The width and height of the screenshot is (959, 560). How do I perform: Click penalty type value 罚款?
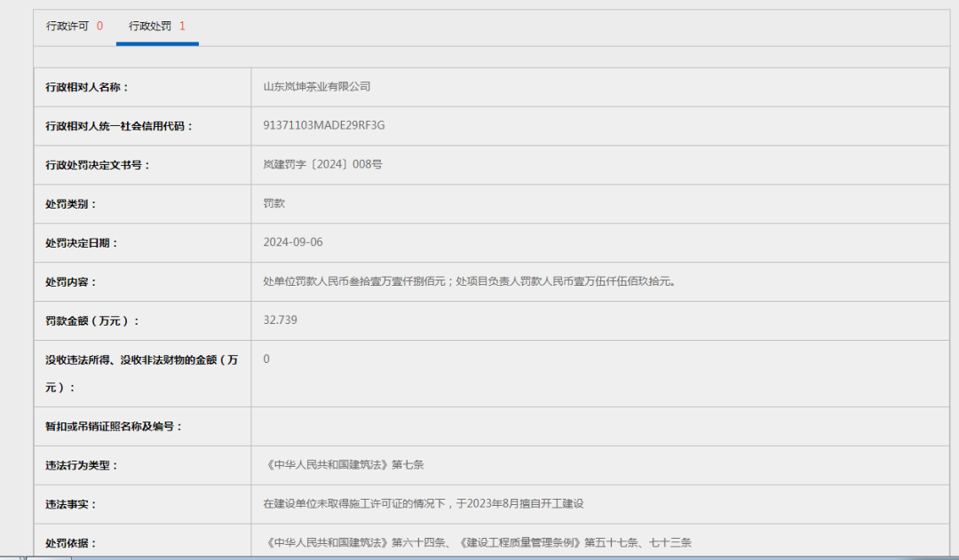point(274,203)
